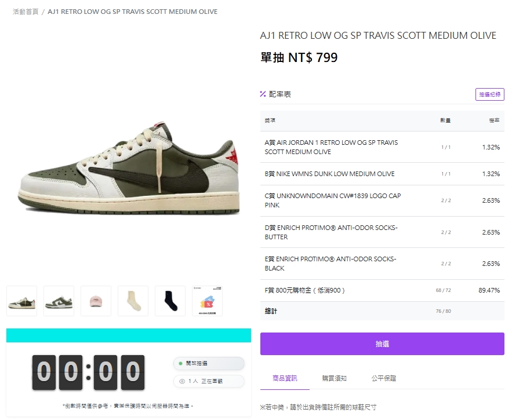Go to 活動首頁 in the breadcrumb
The image size is (523, 420).
(26, 12)
